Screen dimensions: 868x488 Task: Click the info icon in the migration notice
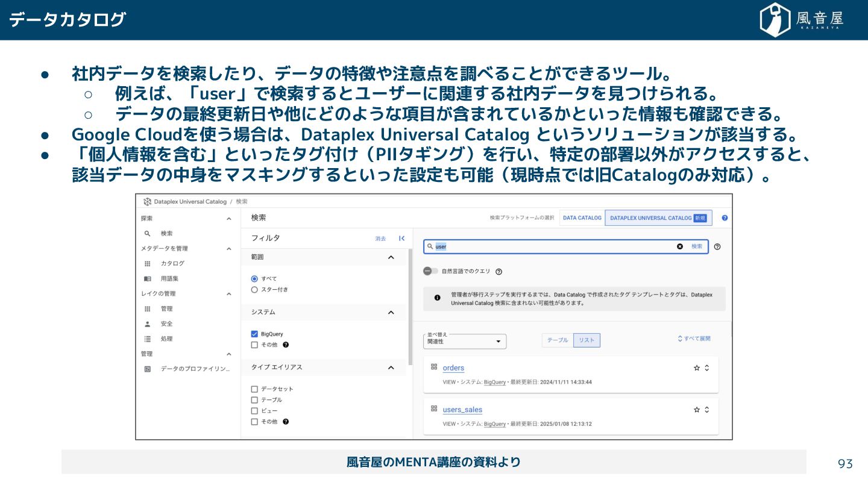437,298
